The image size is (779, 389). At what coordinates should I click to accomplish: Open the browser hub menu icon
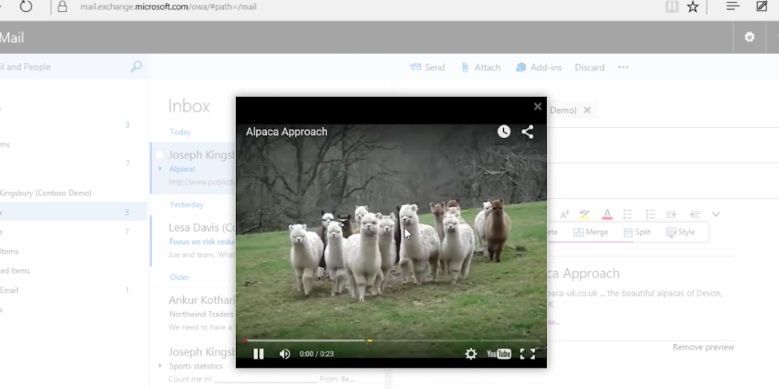(x=733, y=6)
